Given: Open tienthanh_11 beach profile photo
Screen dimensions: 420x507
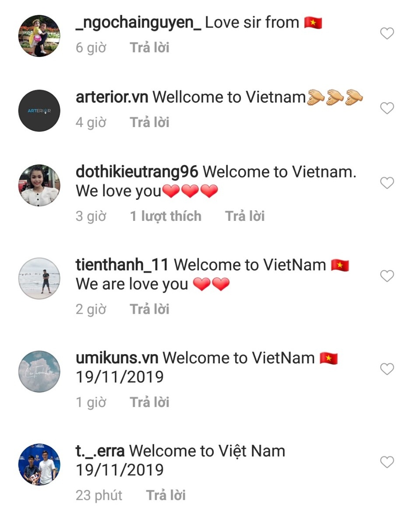Looking at the screenshot, I should 39,278.
